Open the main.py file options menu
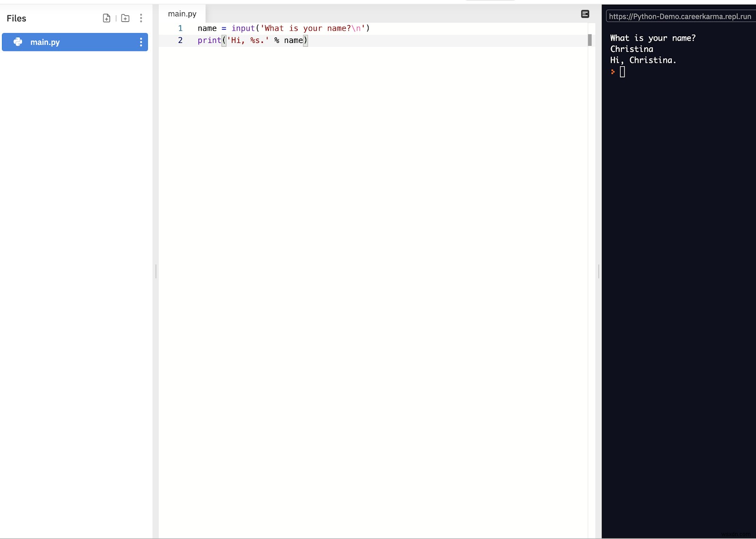This screenshot has height=539, width=756. click(x=140, y=42)
